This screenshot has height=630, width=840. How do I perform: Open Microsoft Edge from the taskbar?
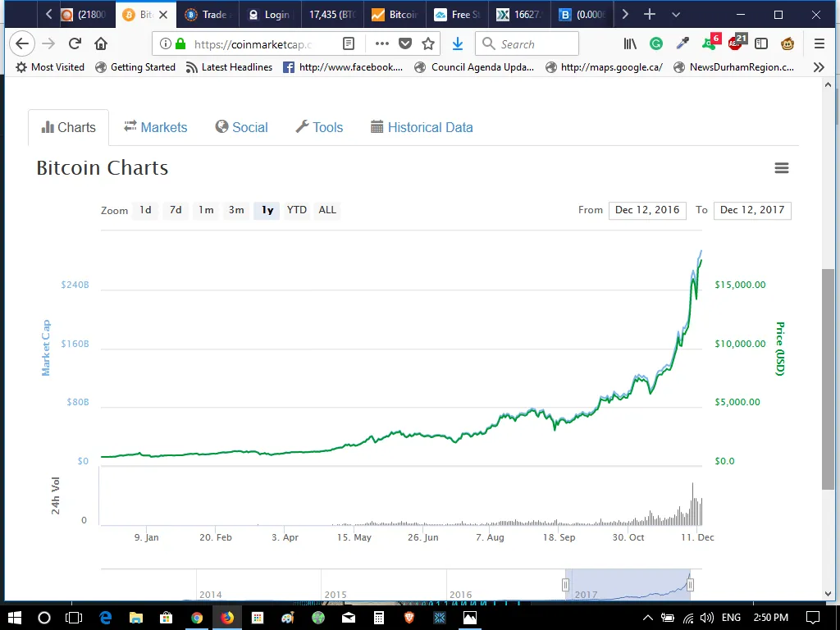coord(106,618)
